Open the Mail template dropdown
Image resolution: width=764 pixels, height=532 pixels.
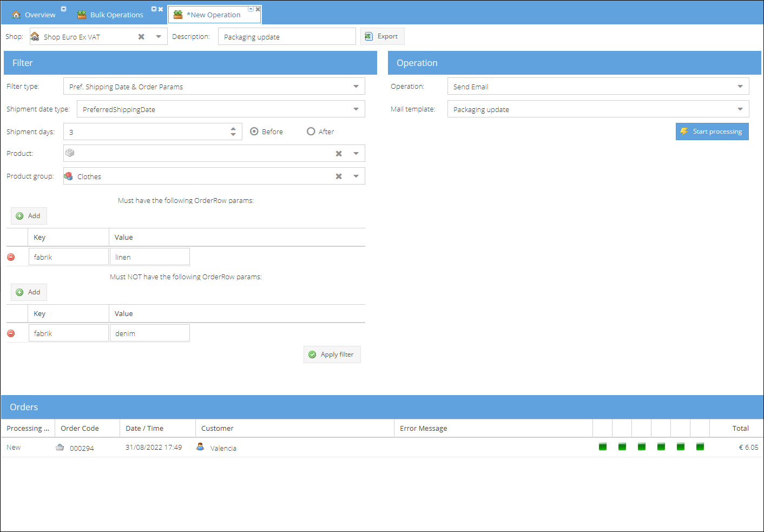tap(740, 109)
